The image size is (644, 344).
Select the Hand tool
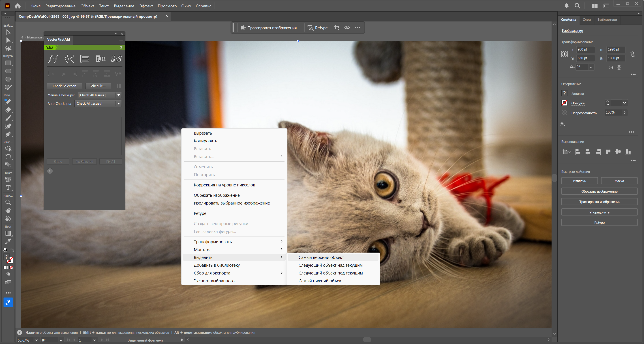[x=8, y=210]
